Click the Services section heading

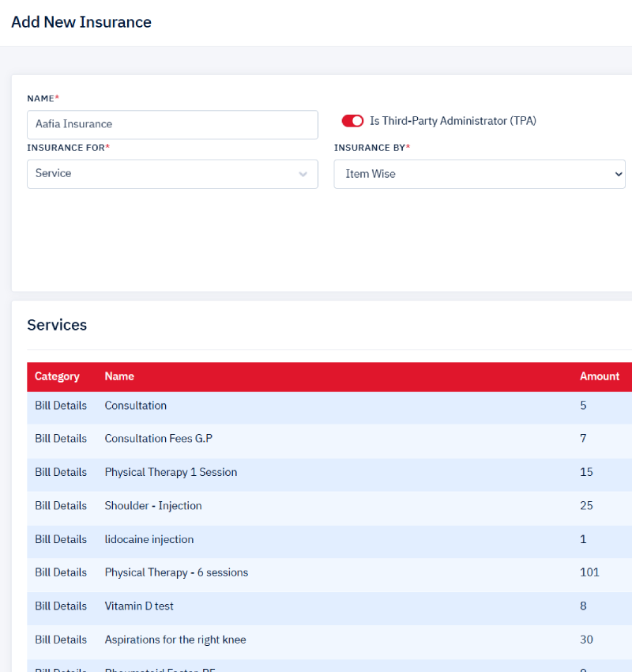coord(57,325)
